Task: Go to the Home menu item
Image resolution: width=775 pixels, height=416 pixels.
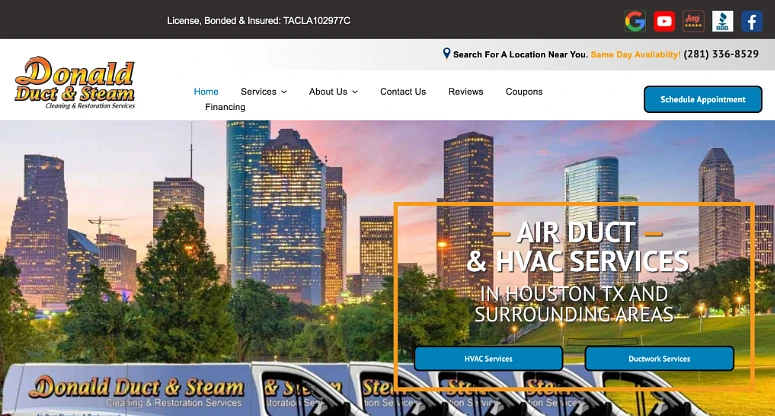Action: [206, 92]
